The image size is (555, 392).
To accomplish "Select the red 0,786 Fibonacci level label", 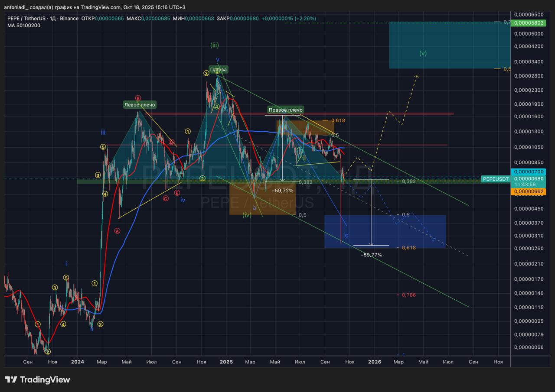I will click(408, 295).
